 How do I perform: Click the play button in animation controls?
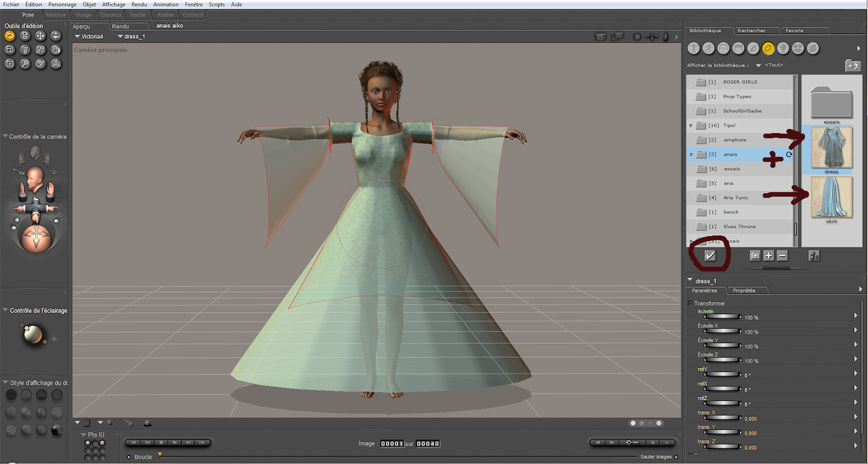coord(175,443)
